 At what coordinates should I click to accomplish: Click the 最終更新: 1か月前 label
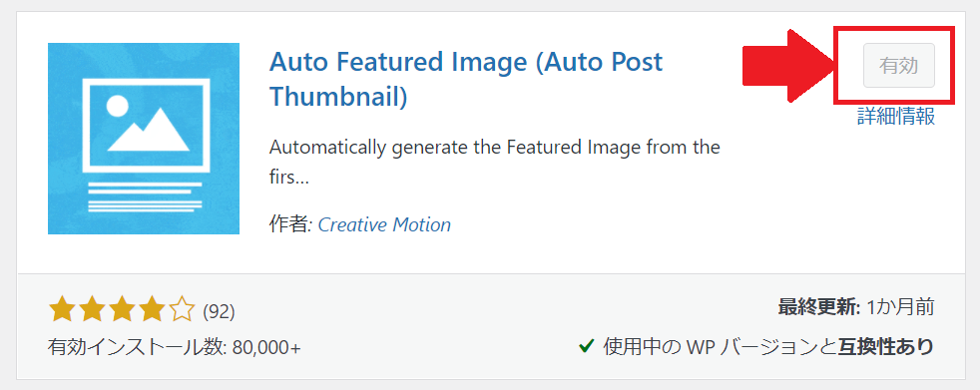(x=855, y=307)
